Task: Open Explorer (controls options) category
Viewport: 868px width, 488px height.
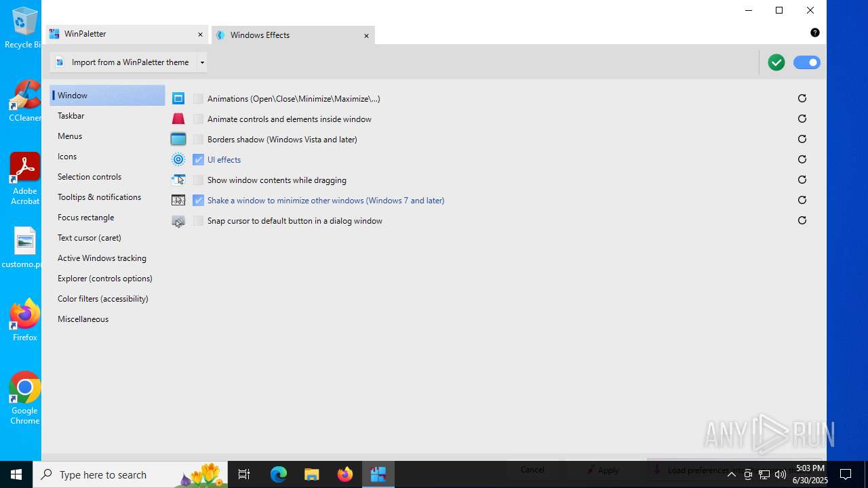Action: point(107,279)
